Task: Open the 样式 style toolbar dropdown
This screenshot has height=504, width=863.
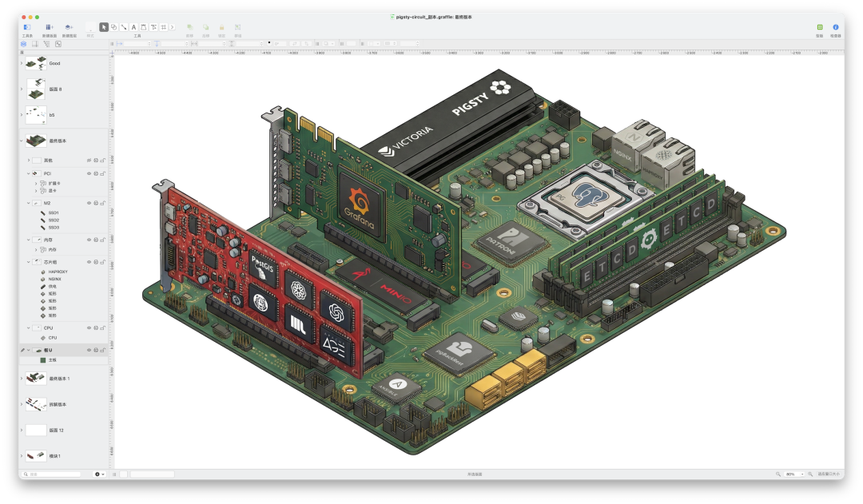Action: coord(90,27)
